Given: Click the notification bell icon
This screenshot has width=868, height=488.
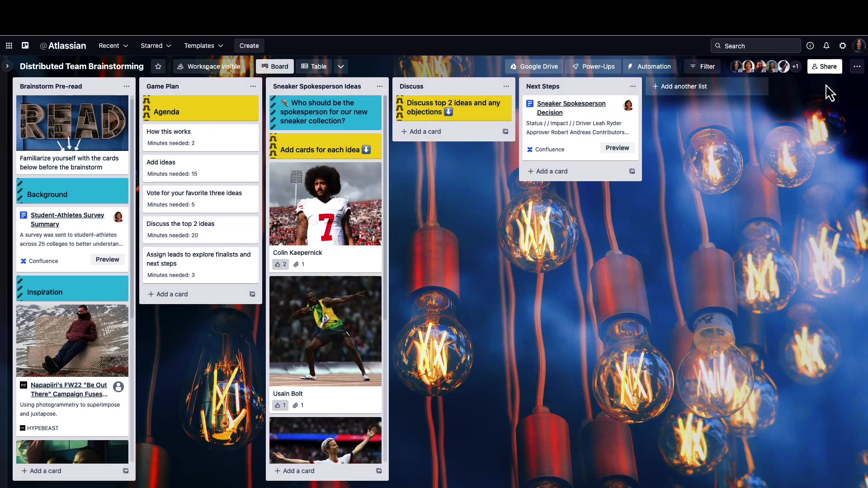Looking at the screenshot, I should pos(826,45).
